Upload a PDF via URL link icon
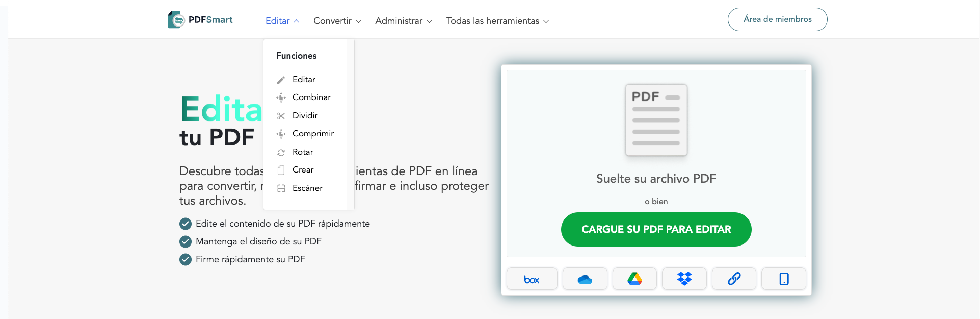Viewport: 980px width, 319px height. click(x=734, y=279)
